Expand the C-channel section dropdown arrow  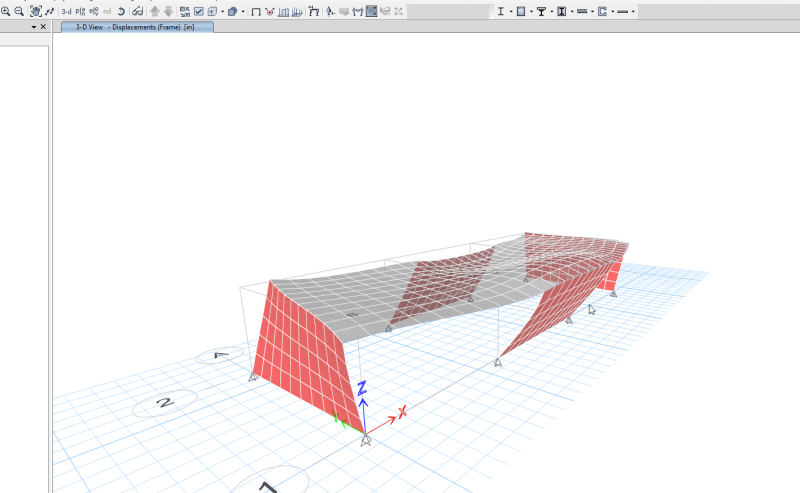(613, 11)
